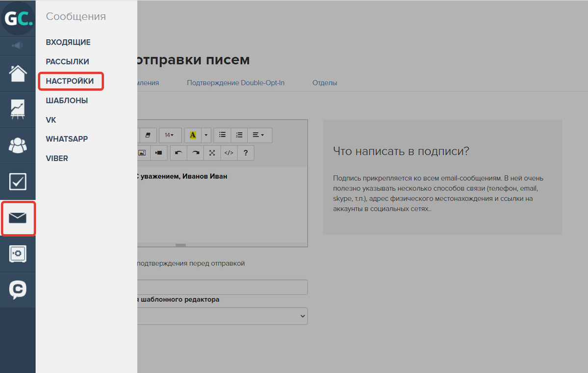Switch to the Отделы tab
The image size is (588, 373).
(x=325, y=83)
